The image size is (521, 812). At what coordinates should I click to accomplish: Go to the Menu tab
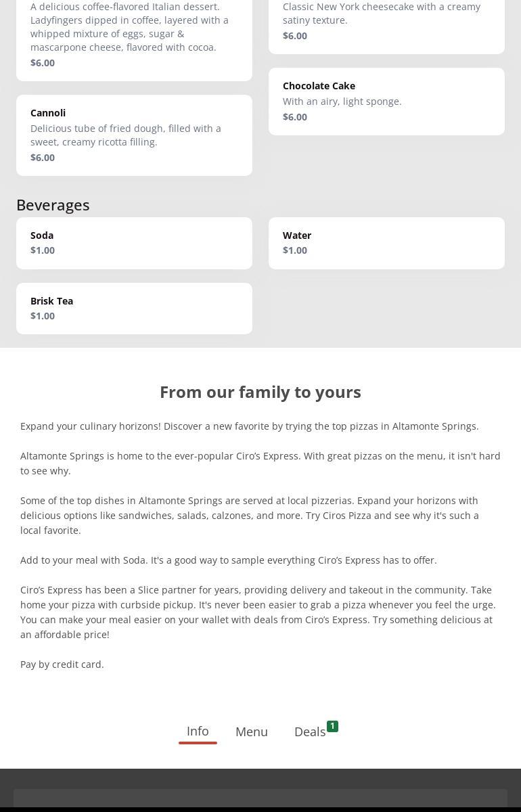click(x=252, y=731)
